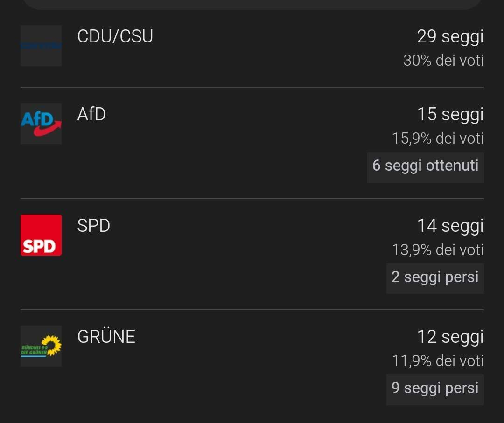Tap '11,9% dei voti' for GRÜNE
This screenshot has width=504, height=423.
[x=438, y=361]
